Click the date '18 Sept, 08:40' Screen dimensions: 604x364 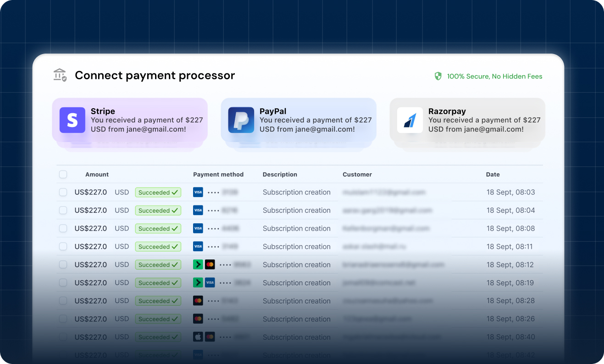point(511,337)
